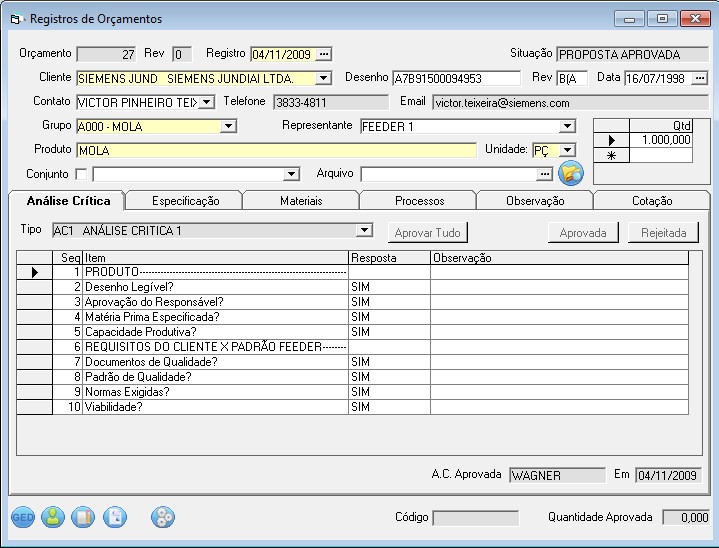Select row Desenho Legível?
This screenshot has width=719, height=548.
click(x=352, y=287)
